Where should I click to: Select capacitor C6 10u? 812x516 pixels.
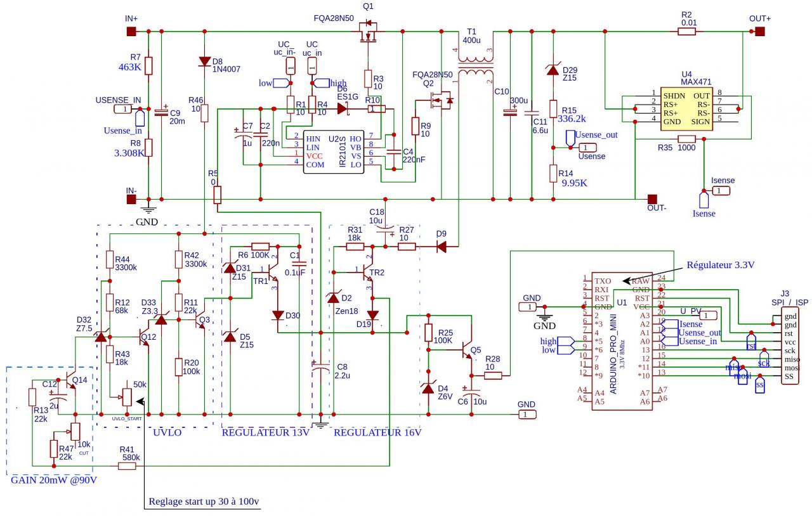[x=473, y=393]
